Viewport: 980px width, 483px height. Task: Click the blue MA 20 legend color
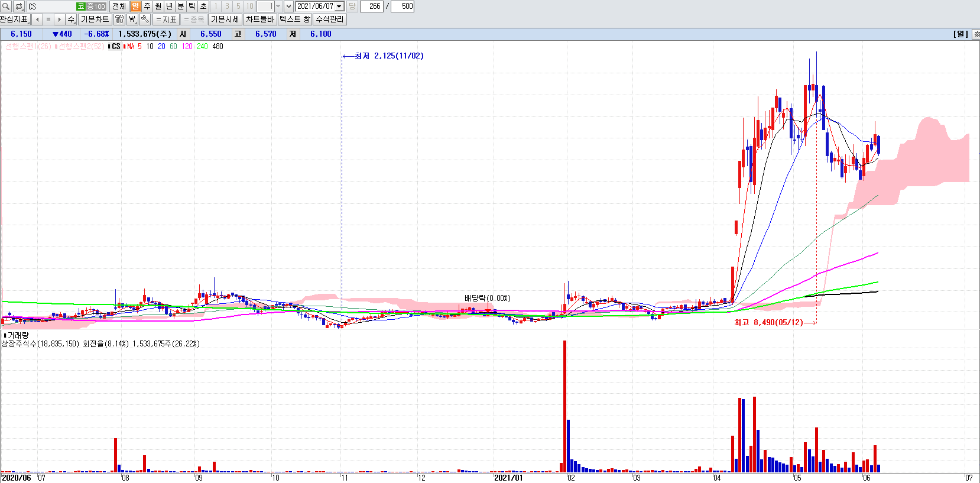[161, 46]
